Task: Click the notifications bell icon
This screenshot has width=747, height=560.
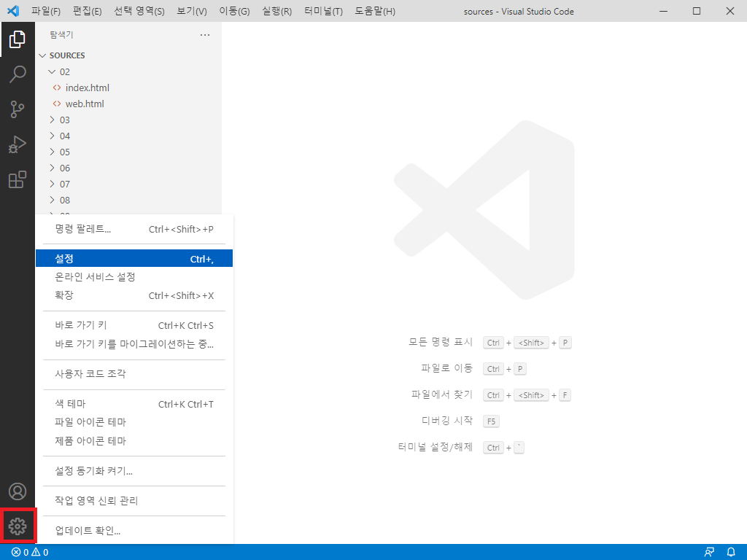Action: click(731, 553)
